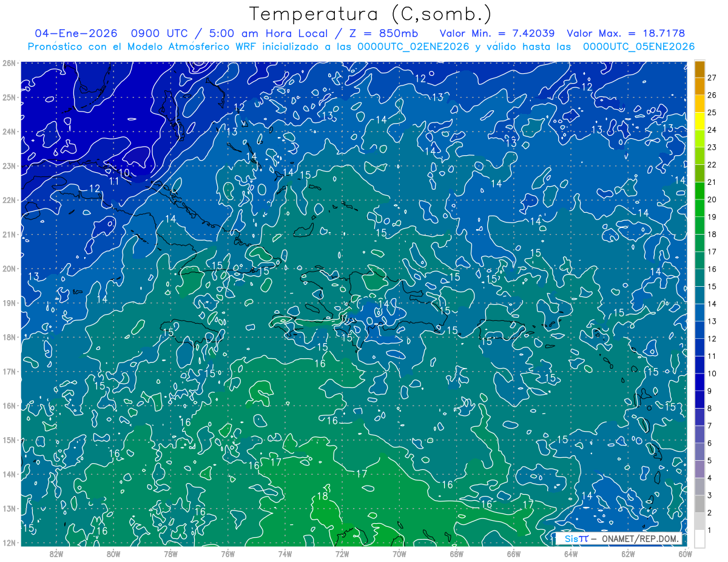
Task: Select the date "04-Ene-2026" in the header
Action: click(x=76, y=33)
